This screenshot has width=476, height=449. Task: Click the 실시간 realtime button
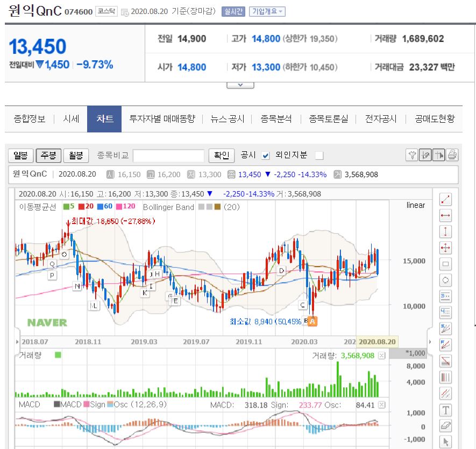[233, 11]
